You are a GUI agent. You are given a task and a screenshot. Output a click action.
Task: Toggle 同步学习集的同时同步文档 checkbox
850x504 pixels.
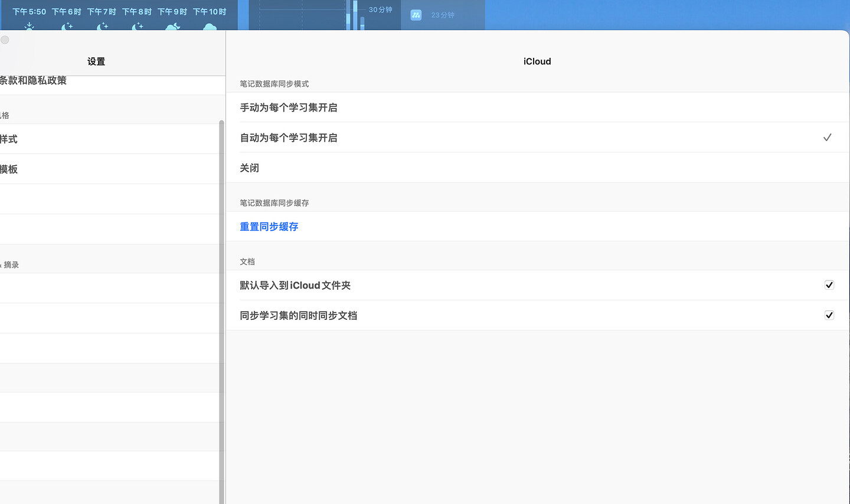click(x=829, y=315)
